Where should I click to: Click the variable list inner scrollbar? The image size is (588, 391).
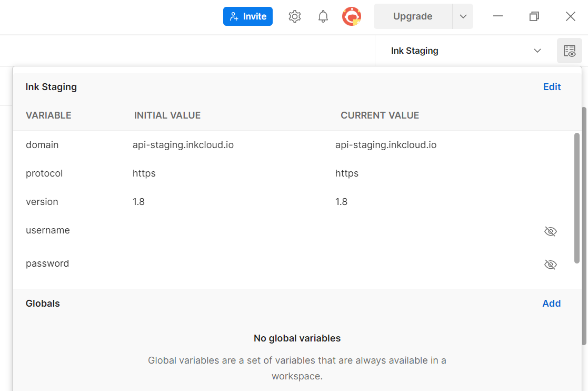[577, 198]
